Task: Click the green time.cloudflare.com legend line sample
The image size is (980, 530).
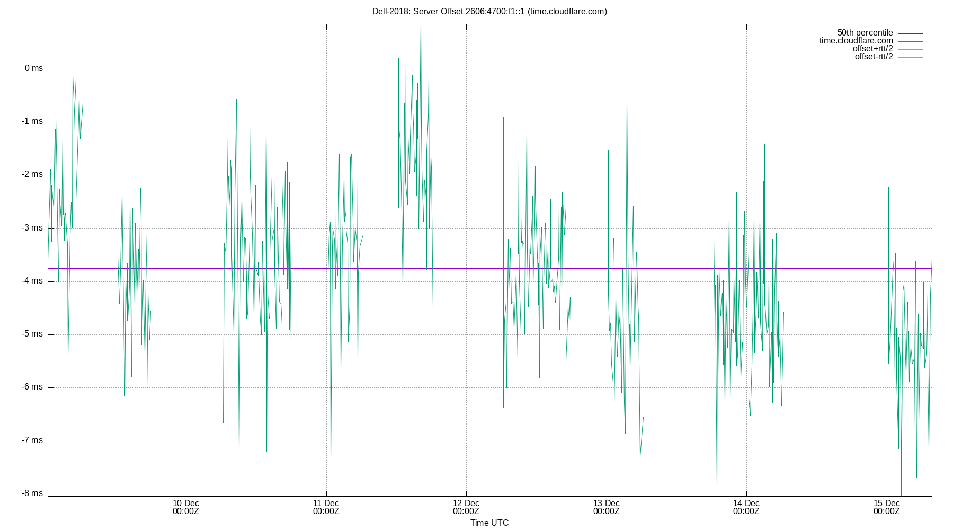Action: 910,40
